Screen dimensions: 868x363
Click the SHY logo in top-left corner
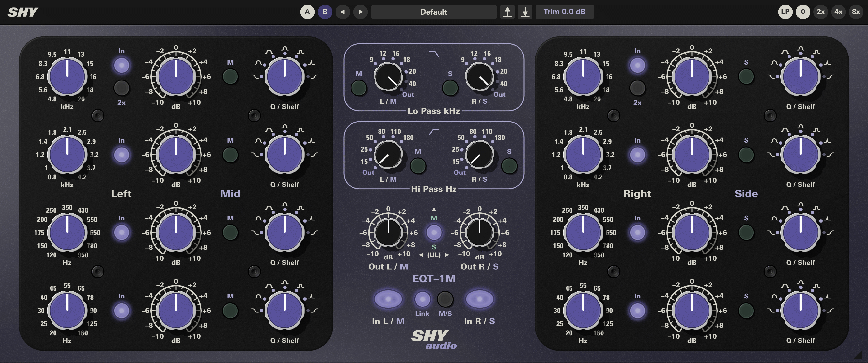pyautogui.click(x=23, y=12)
